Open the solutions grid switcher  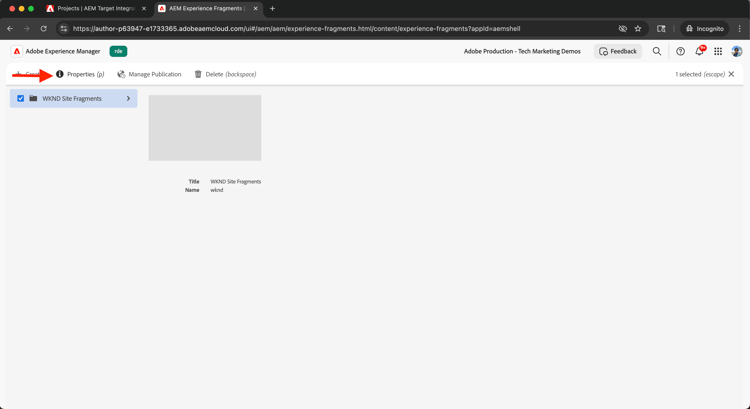[x=718, y=51]
